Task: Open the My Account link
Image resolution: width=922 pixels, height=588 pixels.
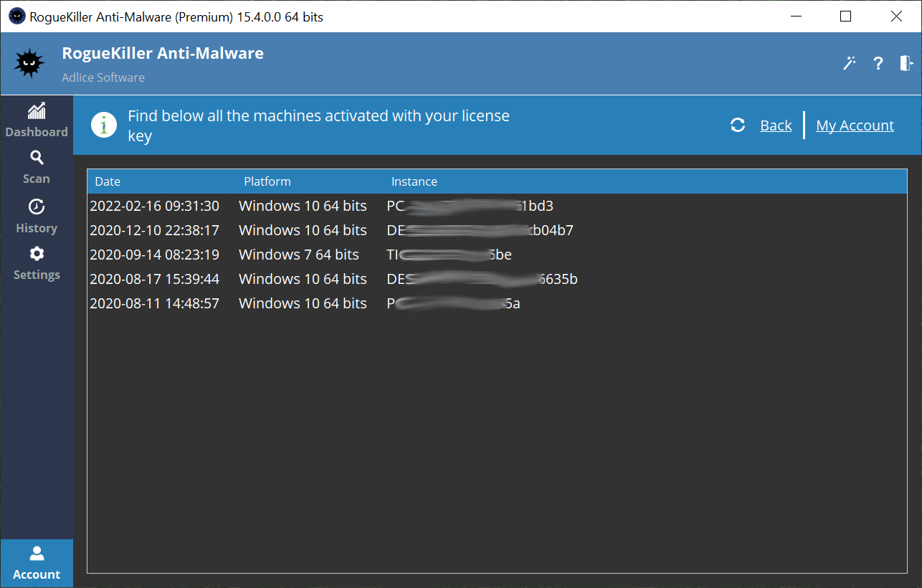Action: (855, 125)
